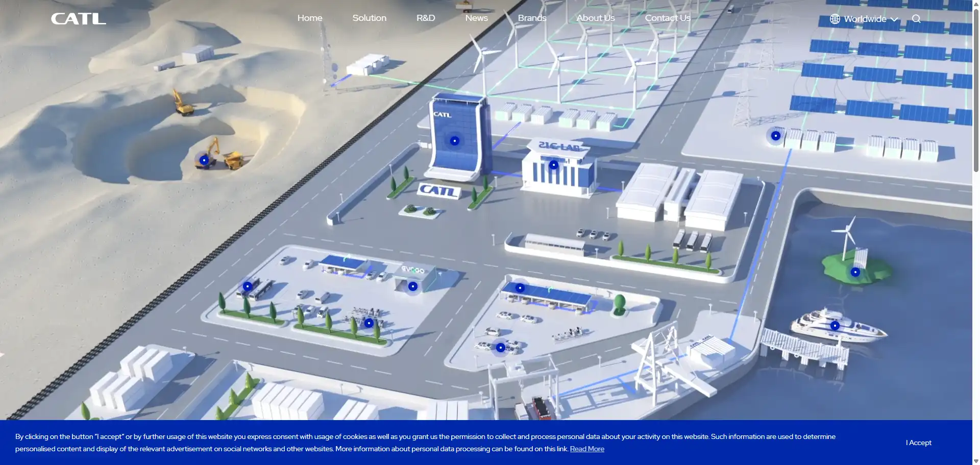Select the hotspot on the offshore wind turbine island
The image size is (980, 465).
[x=855, y=272]
